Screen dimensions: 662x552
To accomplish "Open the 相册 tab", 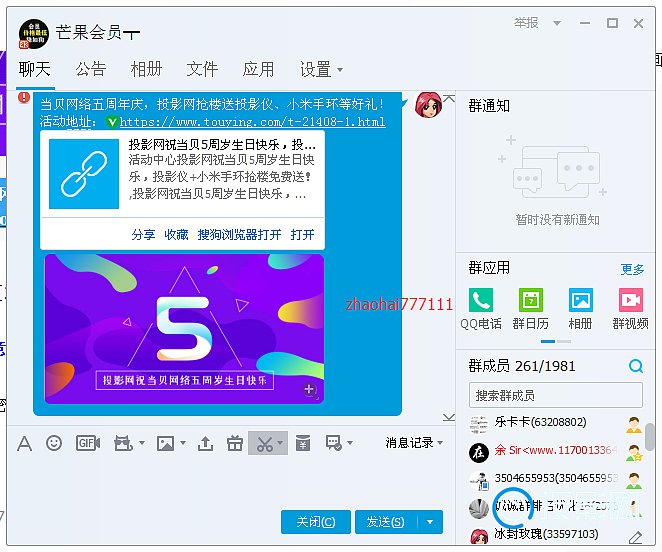I will point(147,69).
